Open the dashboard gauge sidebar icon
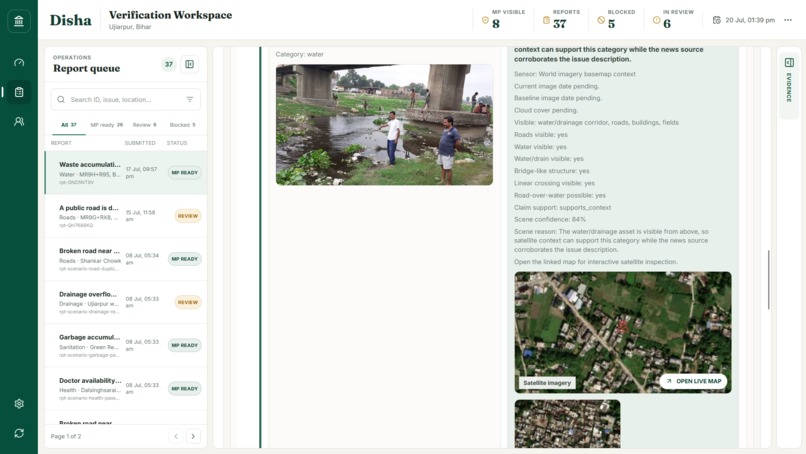The width and height of the screenshot is (806, 454). coord(19,63)
